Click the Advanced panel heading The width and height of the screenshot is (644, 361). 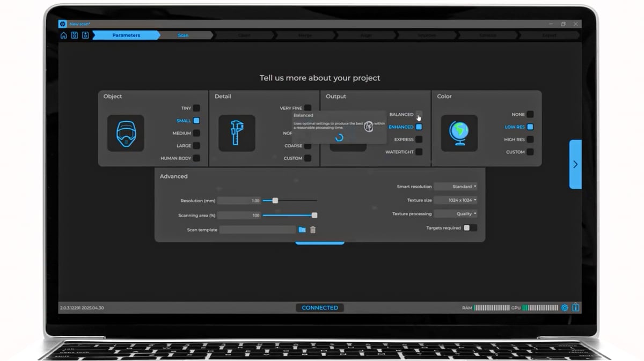(x=174, y=176)
